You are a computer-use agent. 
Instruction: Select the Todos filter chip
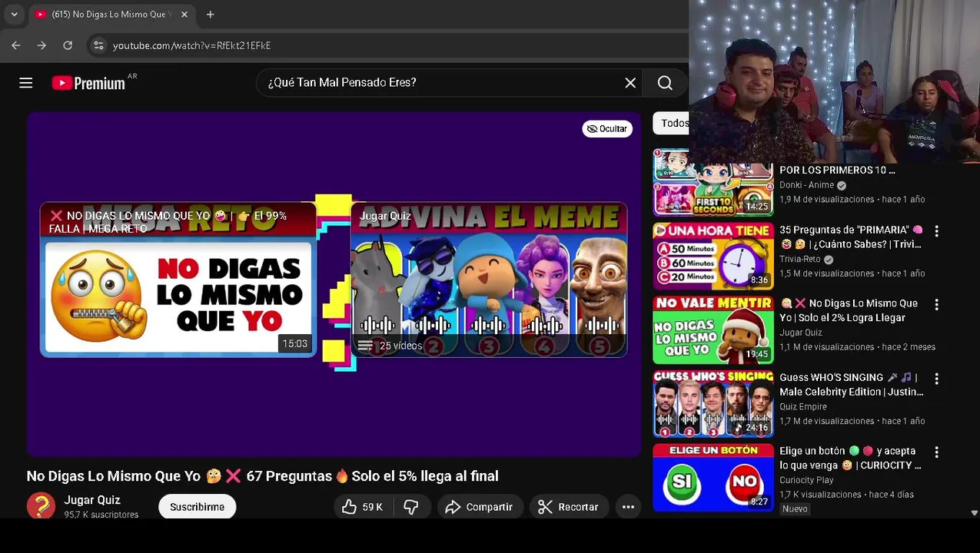(671, 123)
